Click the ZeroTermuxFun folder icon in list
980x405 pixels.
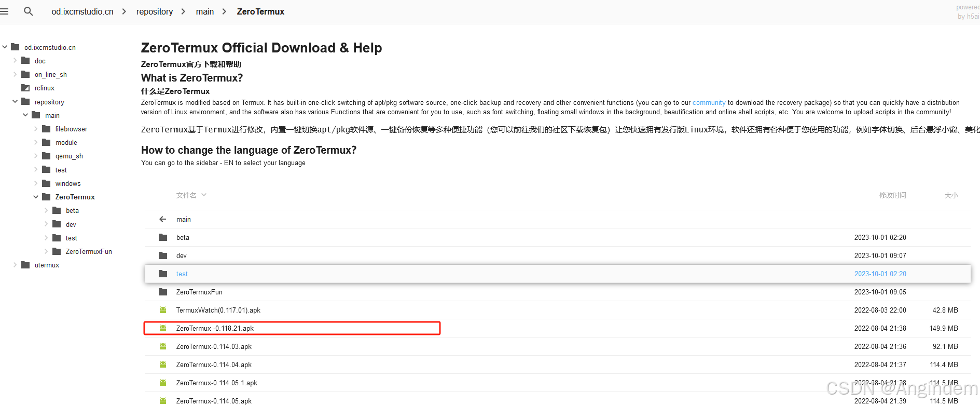[x=163, y=292]
